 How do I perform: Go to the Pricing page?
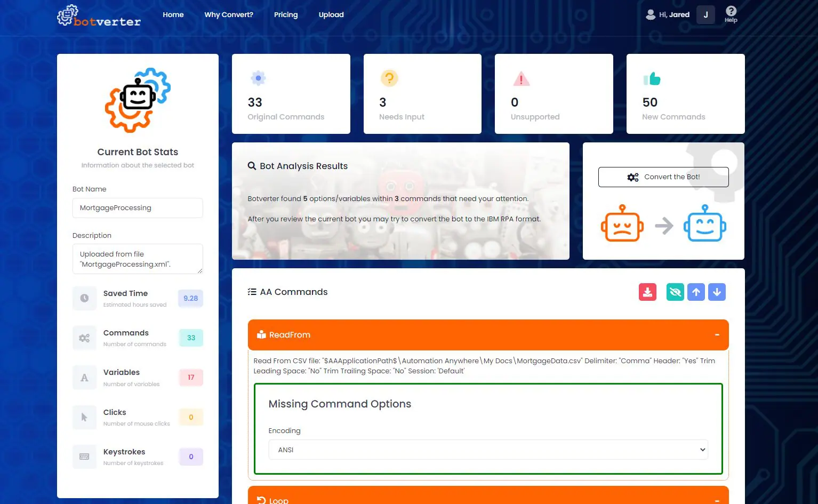click(x=286, y=15)
